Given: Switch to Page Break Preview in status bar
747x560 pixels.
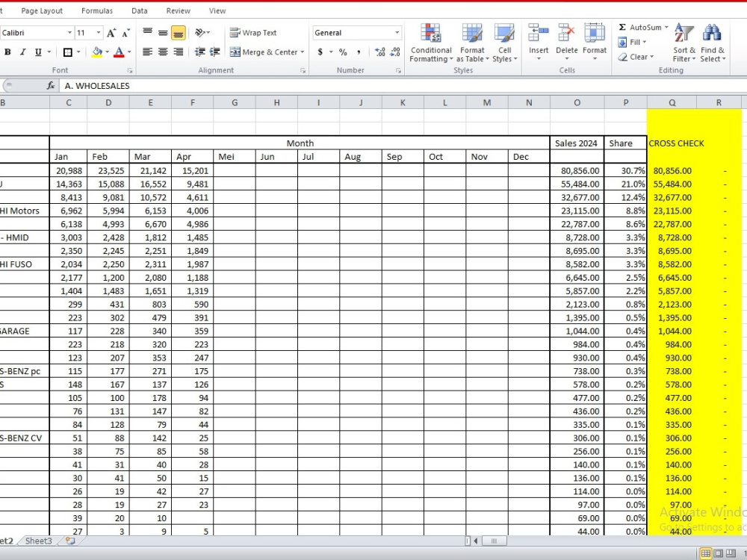Looking at the screenshot, I should point(731,553).
